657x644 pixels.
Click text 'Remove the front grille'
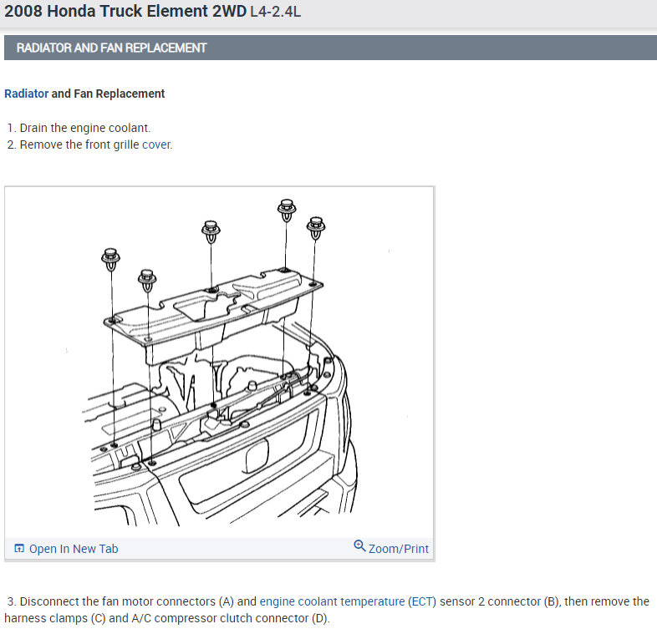coord(79,145)
